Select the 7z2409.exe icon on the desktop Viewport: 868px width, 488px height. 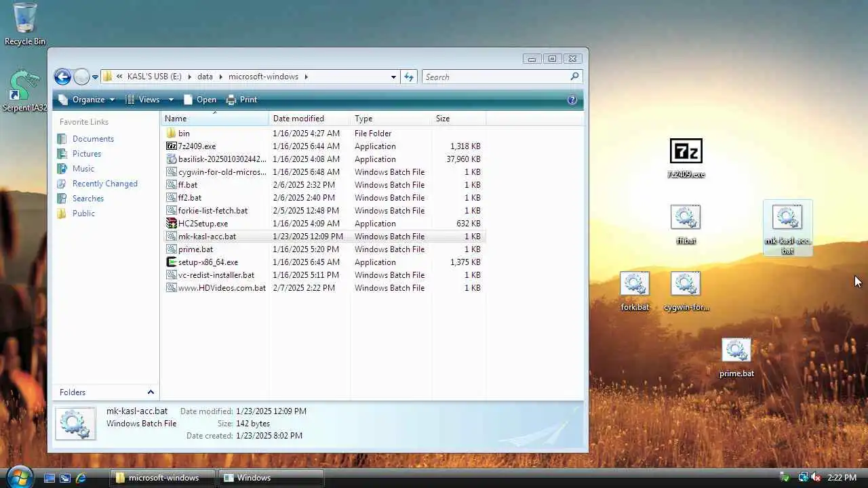point(686,157)
